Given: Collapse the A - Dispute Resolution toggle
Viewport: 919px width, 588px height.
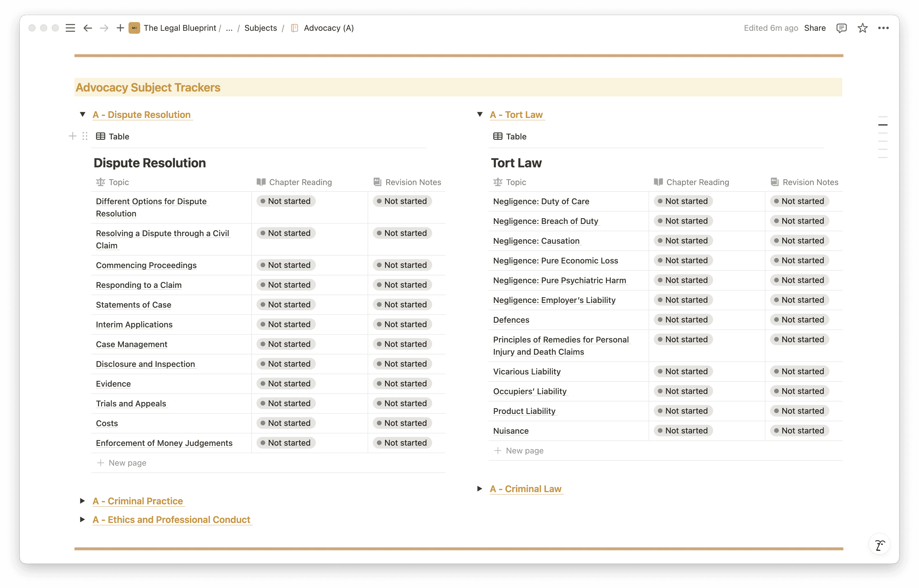Looking at the screenshot, I should pos(83,114).
